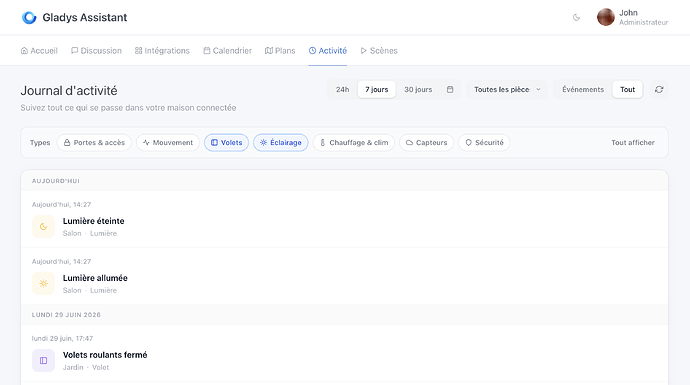
Task: Toggle the Volets type filter
Action: 226,143
